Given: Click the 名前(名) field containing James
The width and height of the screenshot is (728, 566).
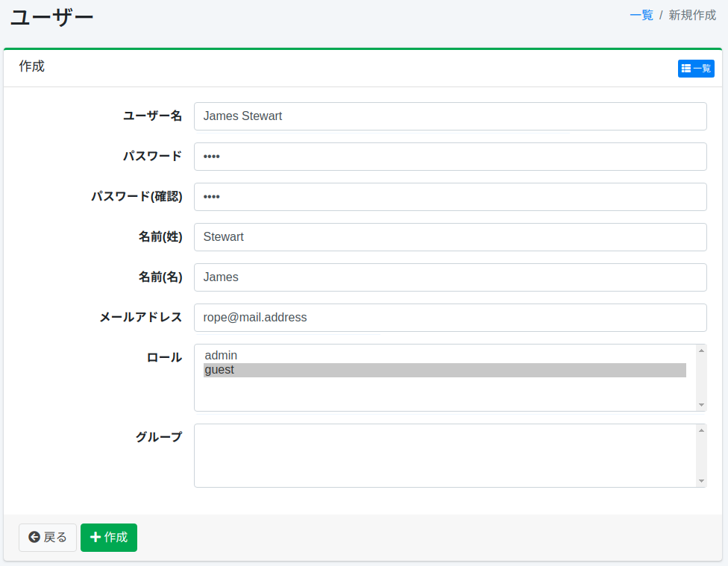Looking at the screenshot, I should 450,277.
